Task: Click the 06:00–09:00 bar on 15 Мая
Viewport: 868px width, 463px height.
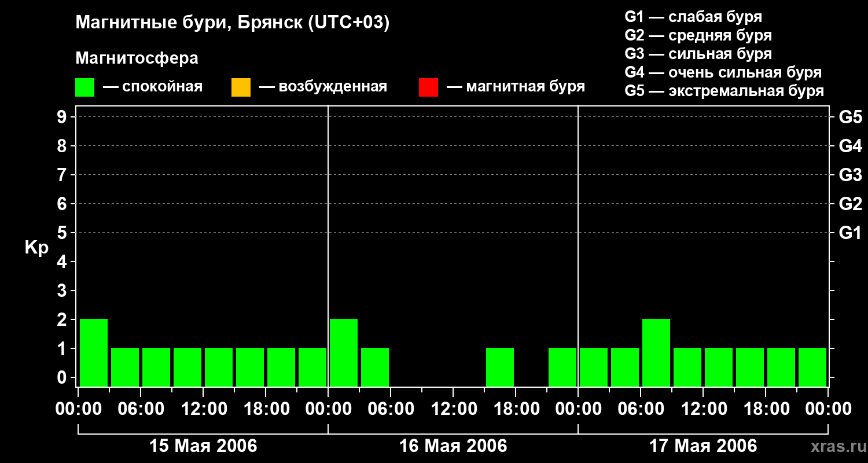Action: click(156, 367)
